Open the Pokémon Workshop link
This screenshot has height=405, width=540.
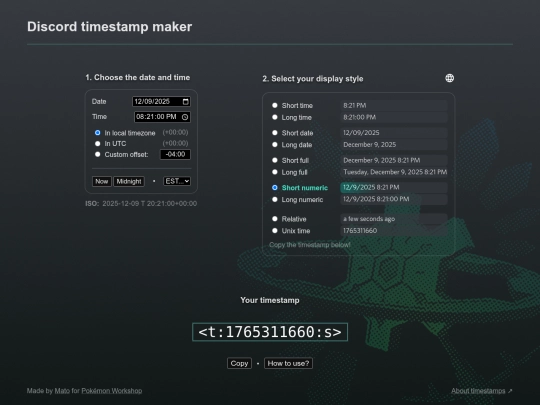(112, 391)
